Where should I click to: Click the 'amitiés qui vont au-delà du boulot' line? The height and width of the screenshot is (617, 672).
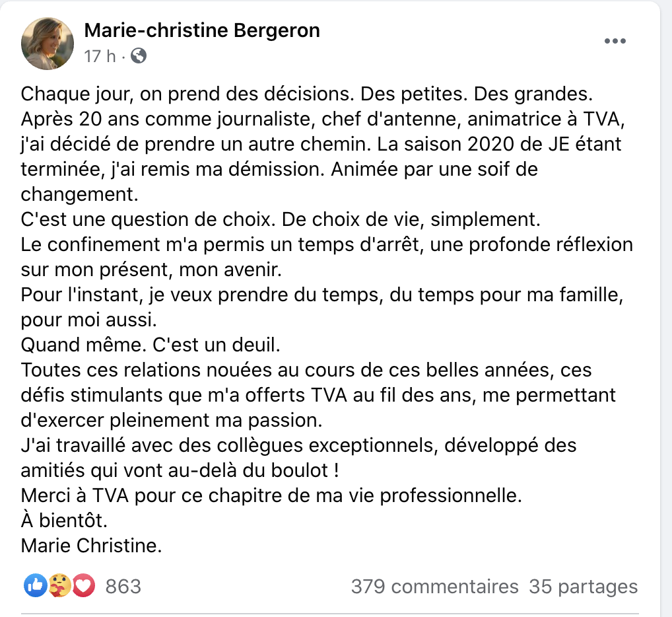pos(180,470)
